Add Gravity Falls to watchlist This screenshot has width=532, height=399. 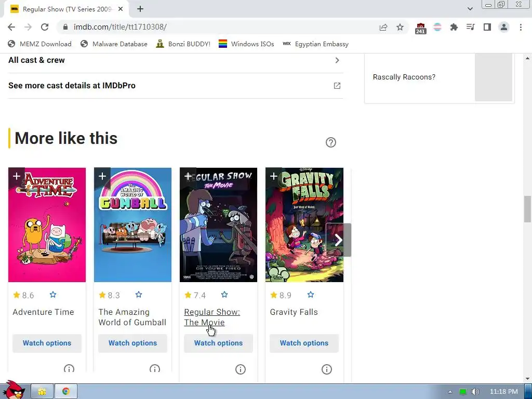click(x=273, y=176)
